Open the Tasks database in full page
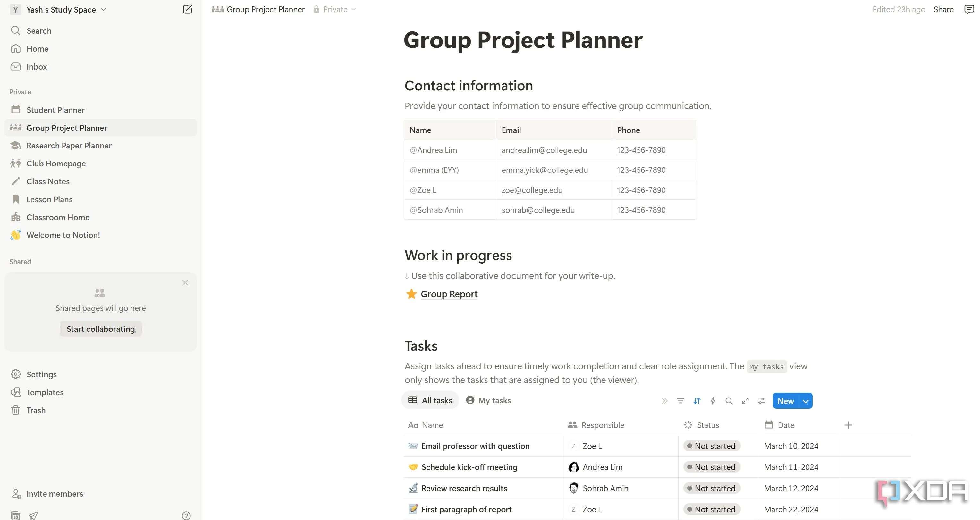This screenshot has width=980, height=520. click(745, 400)
